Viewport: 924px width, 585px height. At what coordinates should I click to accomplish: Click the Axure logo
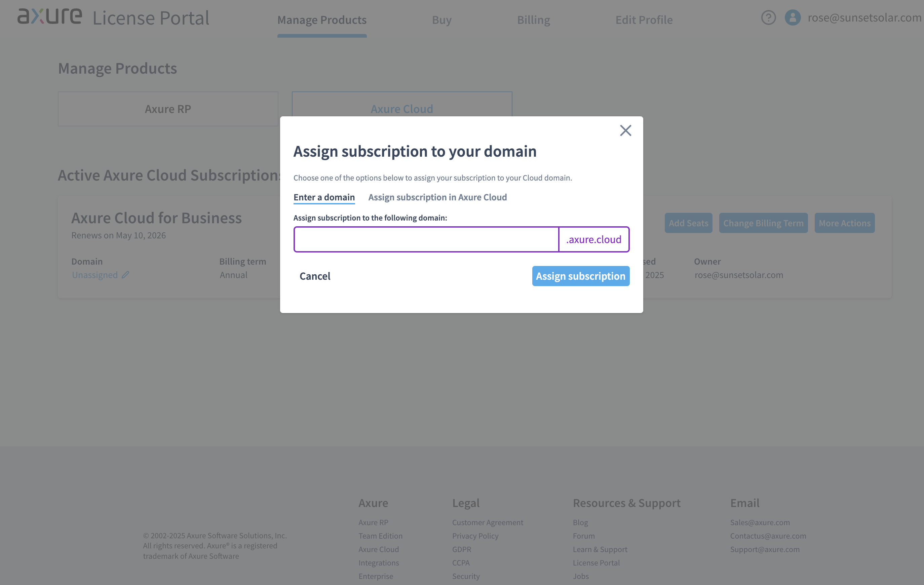(50, 17)
